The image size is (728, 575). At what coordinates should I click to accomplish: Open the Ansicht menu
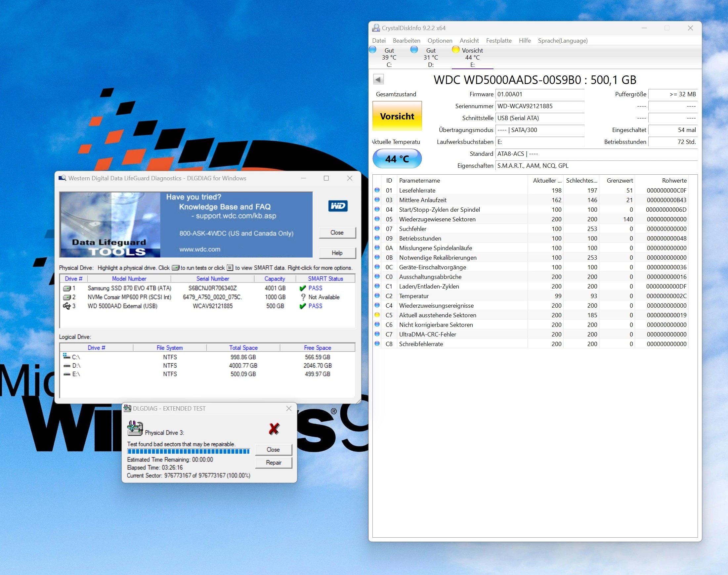(469, 41)
